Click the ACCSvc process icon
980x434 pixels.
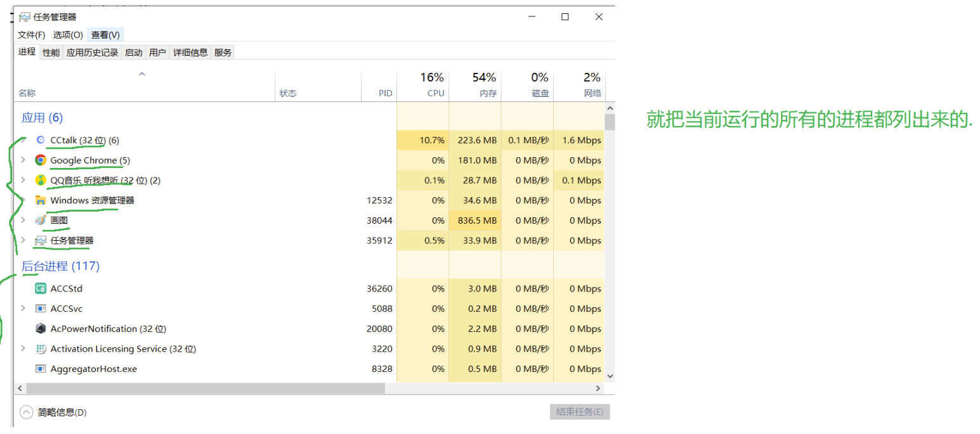(x=41, y=309)
